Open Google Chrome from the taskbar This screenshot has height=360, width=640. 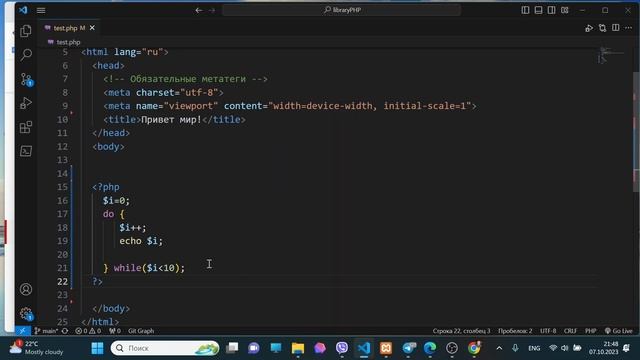point(474,348)
